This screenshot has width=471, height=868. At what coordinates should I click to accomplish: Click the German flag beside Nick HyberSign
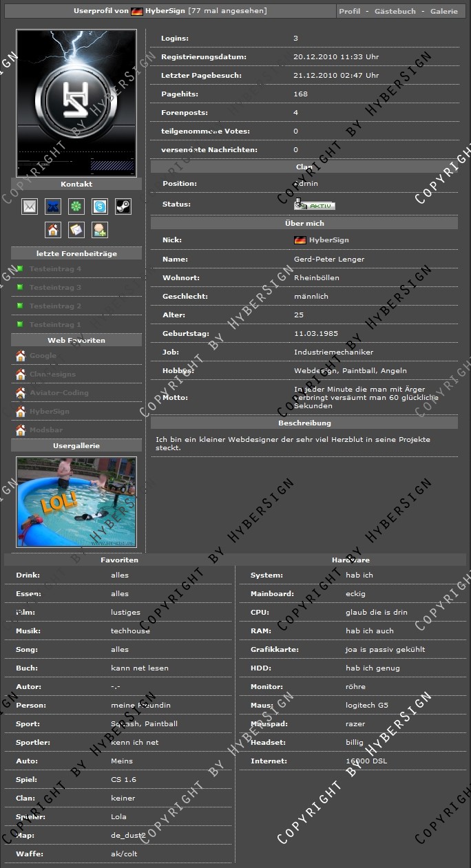click(300, 240)
